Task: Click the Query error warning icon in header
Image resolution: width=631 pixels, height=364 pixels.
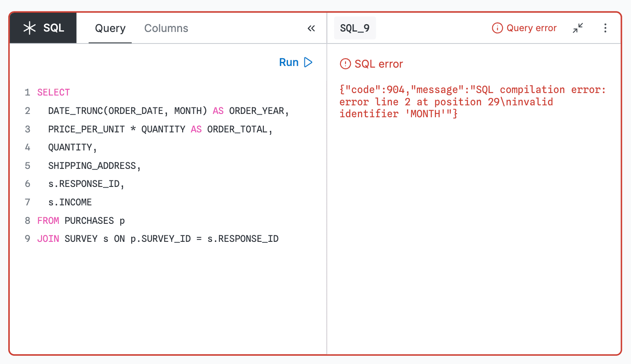Action: click(x=497, y=28)
